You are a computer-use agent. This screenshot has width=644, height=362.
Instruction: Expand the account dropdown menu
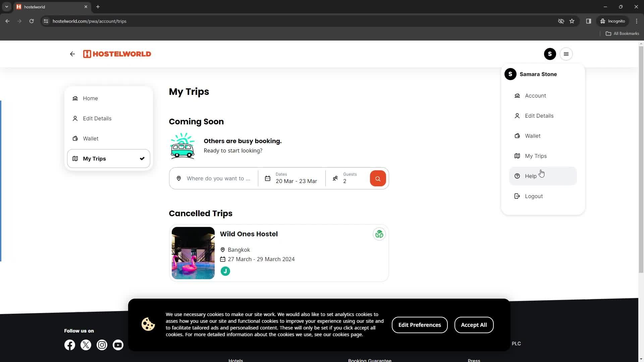click(x=550, y=54)
